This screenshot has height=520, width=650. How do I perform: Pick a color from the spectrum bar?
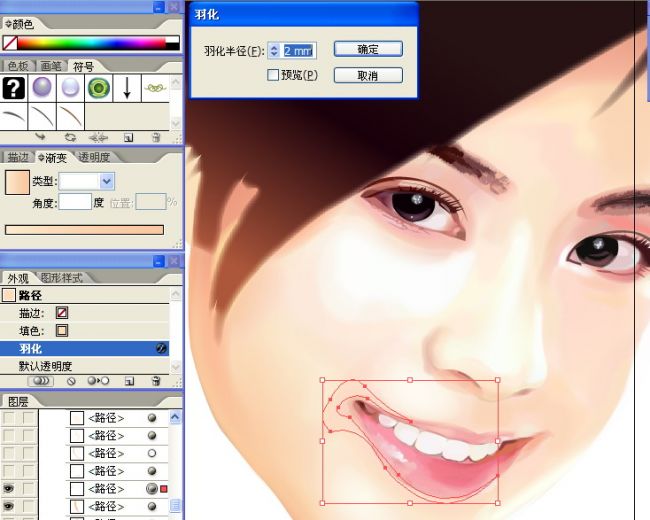click(x=90, y=43)
